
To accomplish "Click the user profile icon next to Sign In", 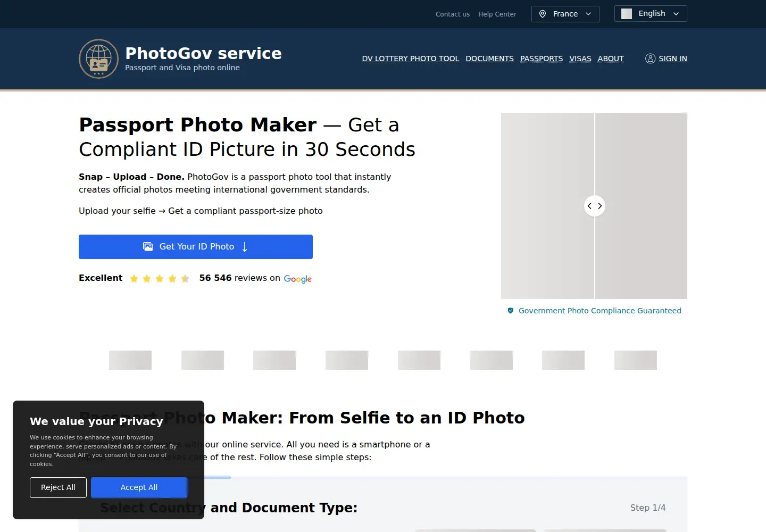I will 650,59.
